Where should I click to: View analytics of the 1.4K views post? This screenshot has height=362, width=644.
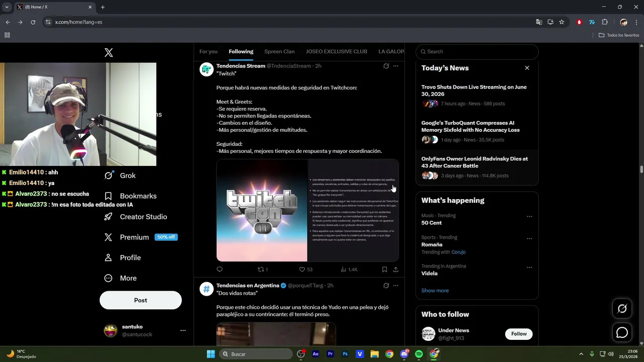[349, 269]
